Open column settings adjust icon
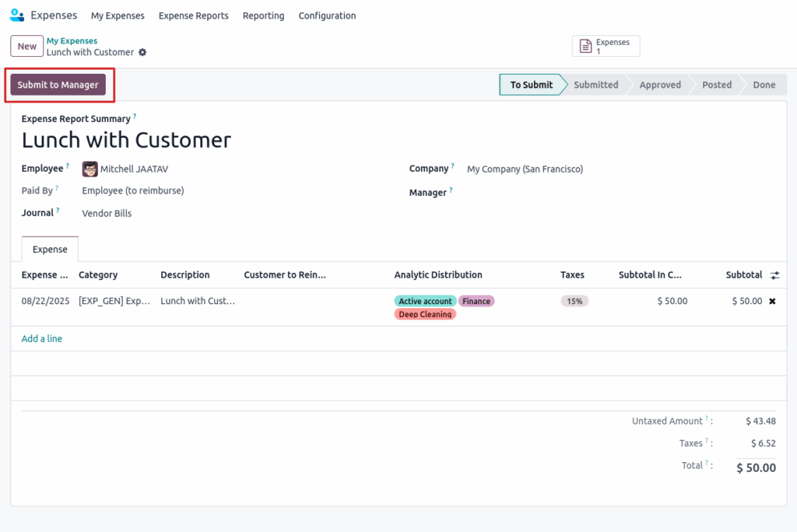 pyautogui.click(x=774, y=275)
